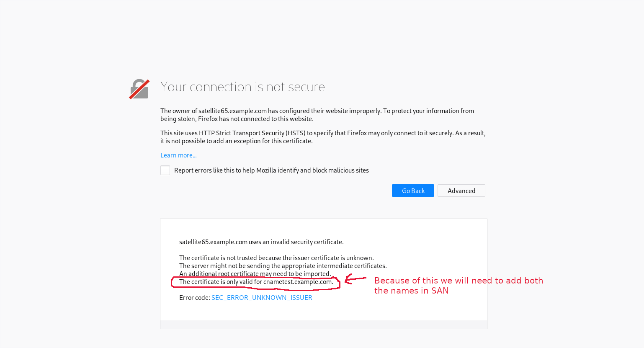
Task: Click the 'additional root certificate' line
Action: point(255,274)
